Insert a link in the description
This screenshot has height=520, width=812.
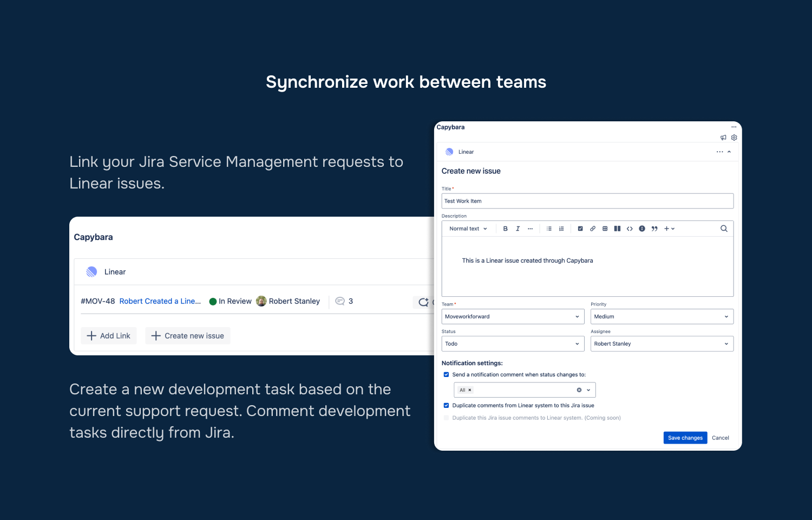pyautogui.click(x=593, y=228)
